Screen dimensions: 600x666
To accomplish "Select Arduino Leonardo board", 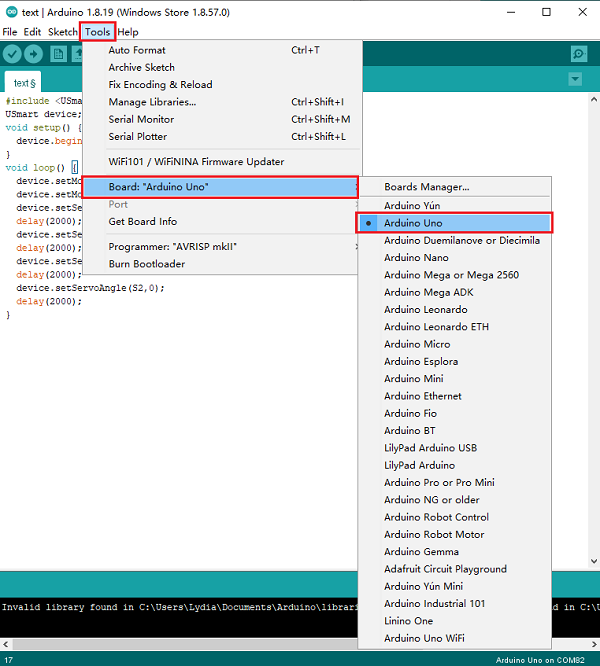I will point(454,310).
